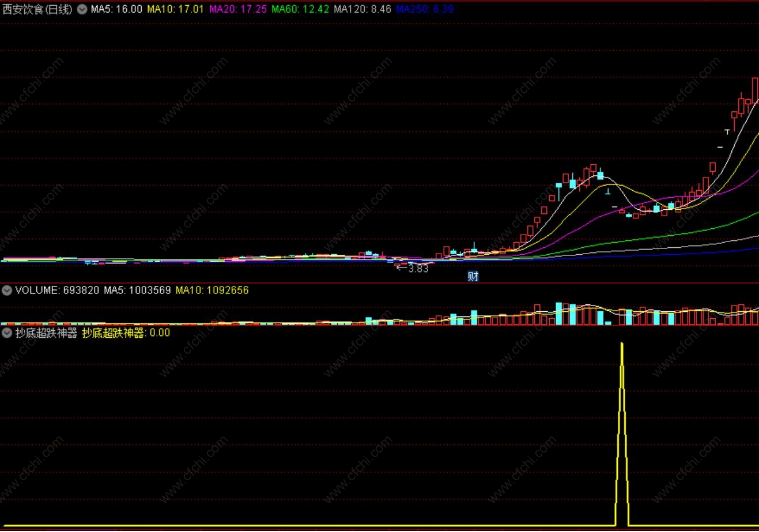Click the MA5: 16.00 label
Screen dimensions: 759x532
coord(116,9)
